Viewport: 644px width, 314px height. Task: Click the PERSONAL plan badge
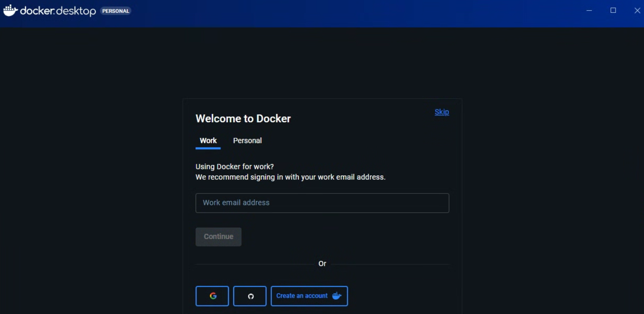pos(116,11)
